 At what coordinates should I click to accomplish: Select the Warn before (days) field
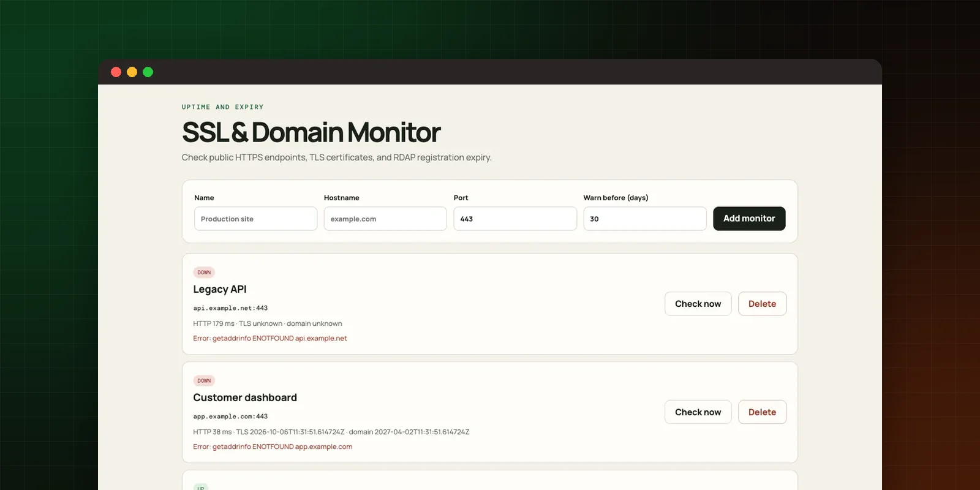pyautogui.click(x=645, y=219)
